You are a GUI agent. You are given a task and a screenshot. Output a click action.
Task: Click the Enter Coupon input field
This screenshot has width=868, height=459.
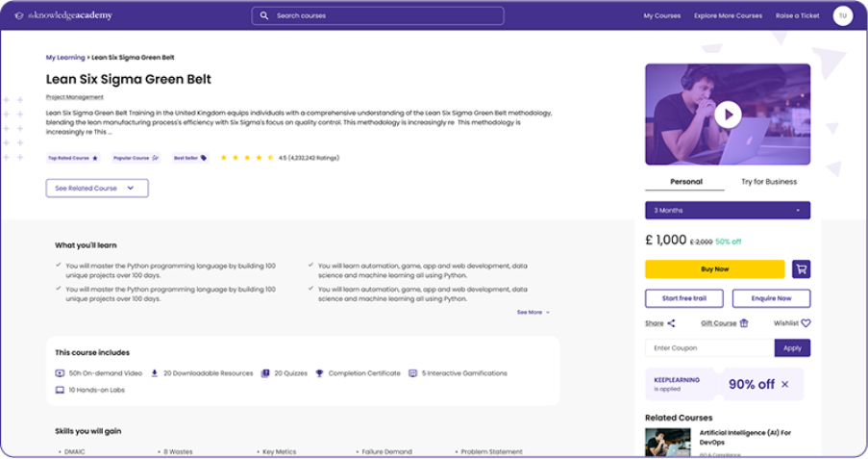coord(708,347)
